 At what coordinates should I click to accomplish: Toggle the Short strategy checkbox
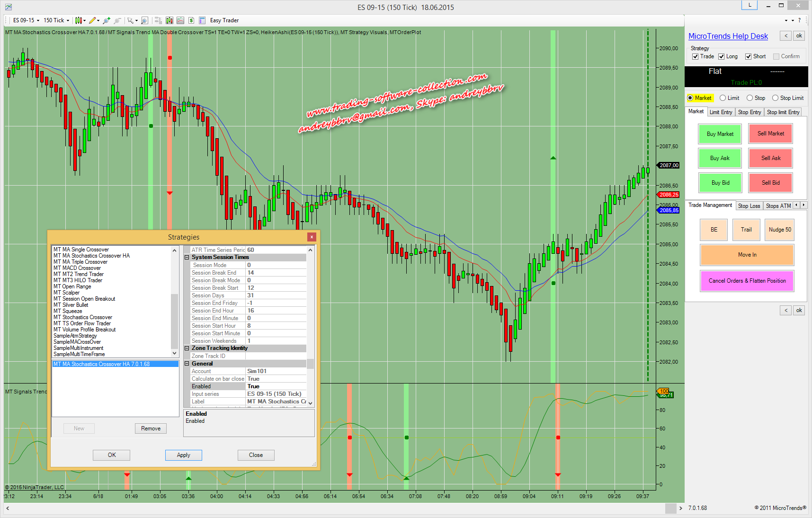(749, 56)
